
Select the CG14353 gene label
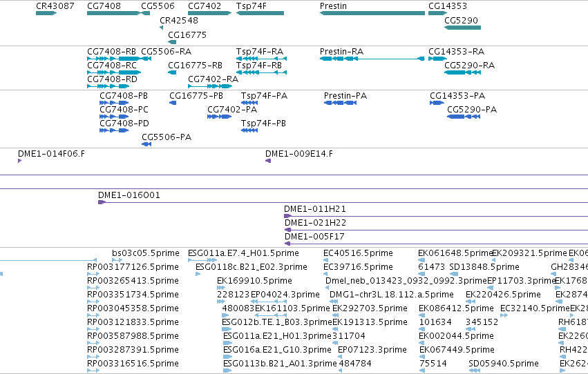447,6
